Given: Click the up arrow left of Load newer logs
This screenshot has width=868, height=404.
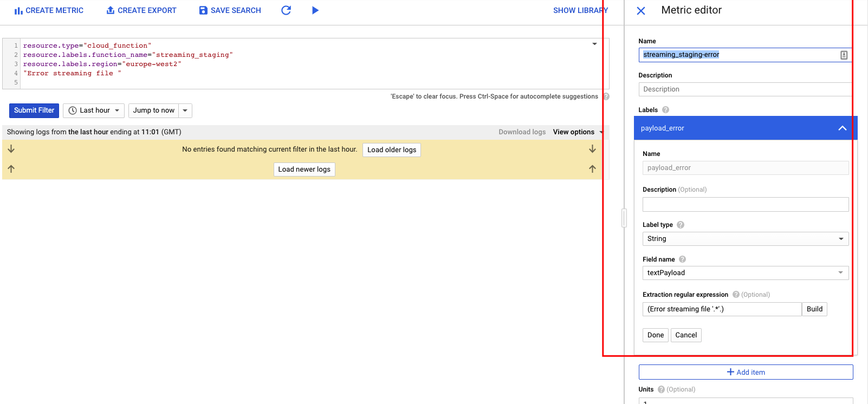Looking at the screenshot, I should click(11, 169).
